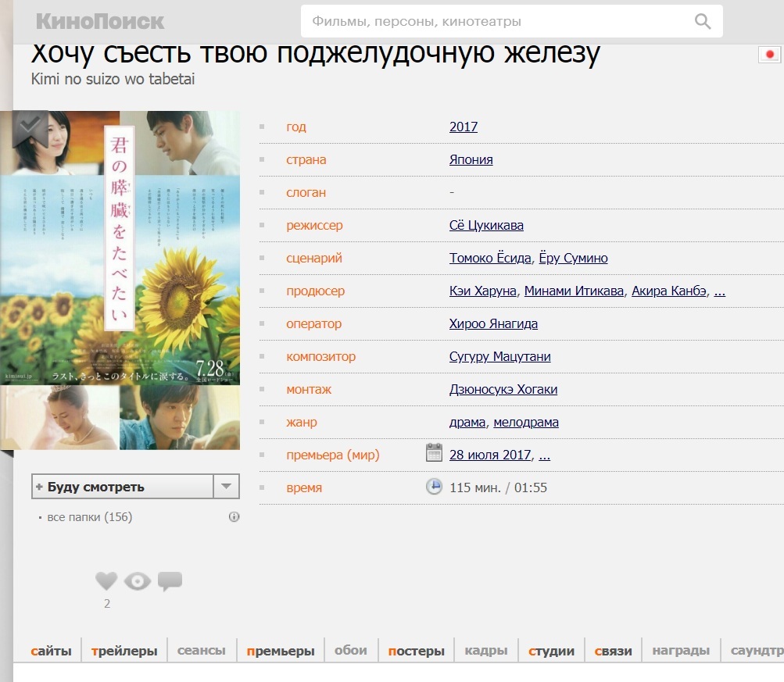The width and height of the screenshot is (784, 682).
Task: Switch to the сеансы tab
Action: pyautogui.click(x=202, y=651)
